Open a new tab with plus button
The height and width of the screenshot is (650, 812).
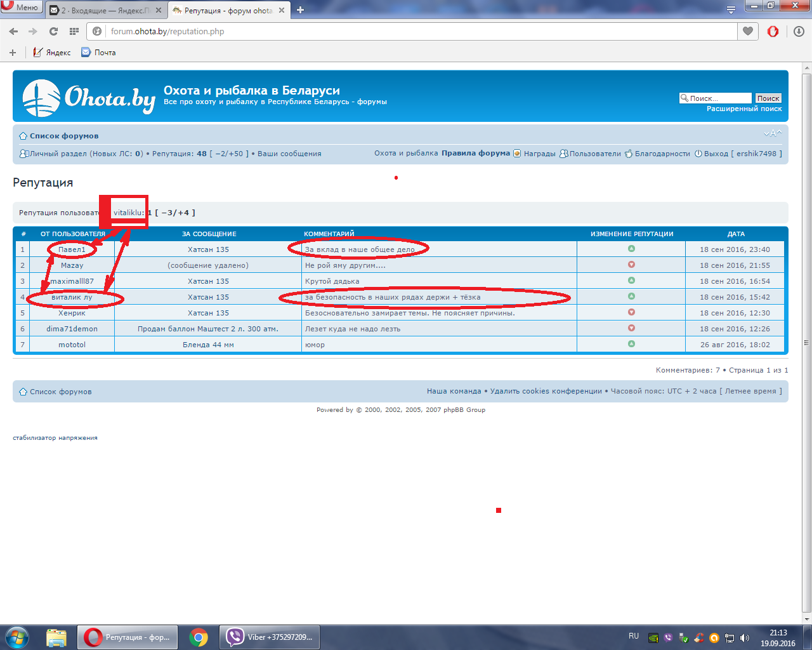[x=300, y=10]
